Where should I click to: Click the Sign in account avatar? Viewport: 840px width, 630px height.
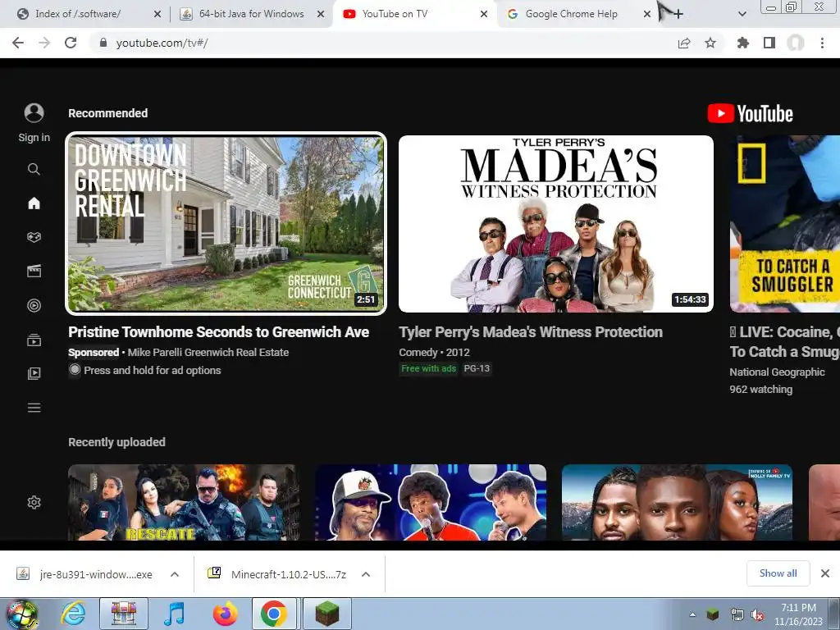pyautogui.click(x=34, y=113)
